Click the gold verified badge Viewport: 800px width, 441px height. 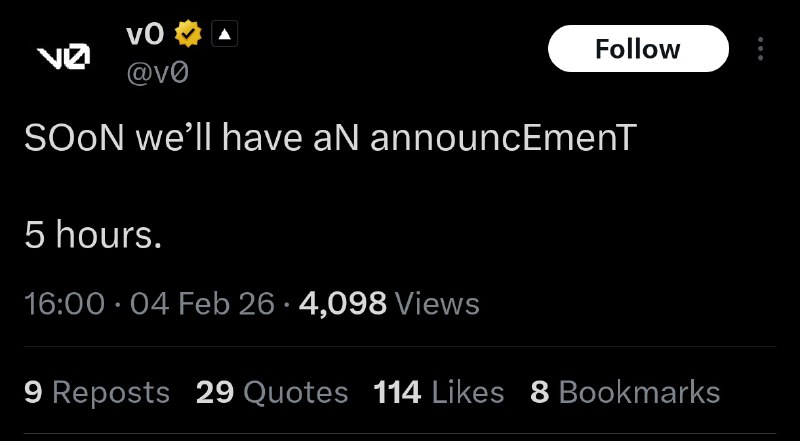189,35
